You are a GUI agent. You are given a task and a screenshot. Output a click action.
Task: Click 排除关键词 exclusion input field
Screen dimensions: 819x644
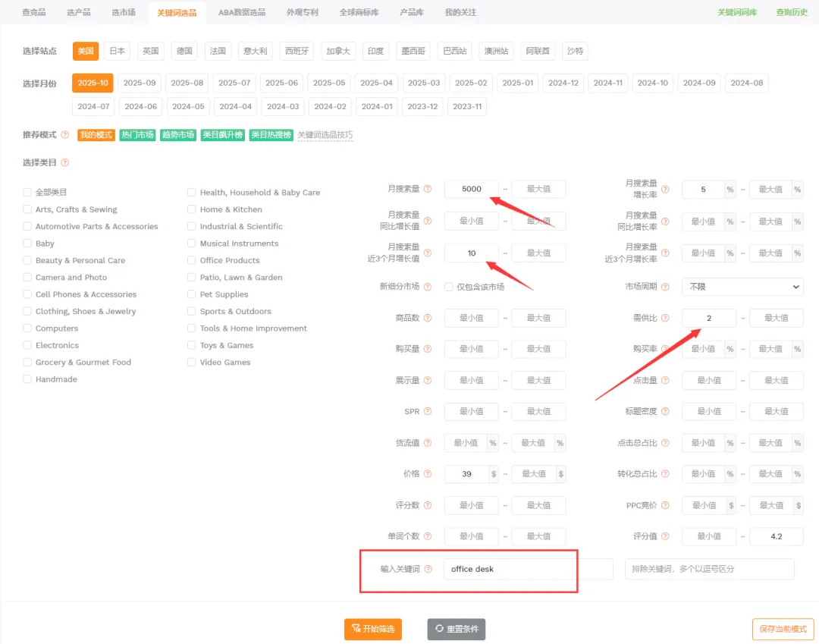tap(709, 569)
